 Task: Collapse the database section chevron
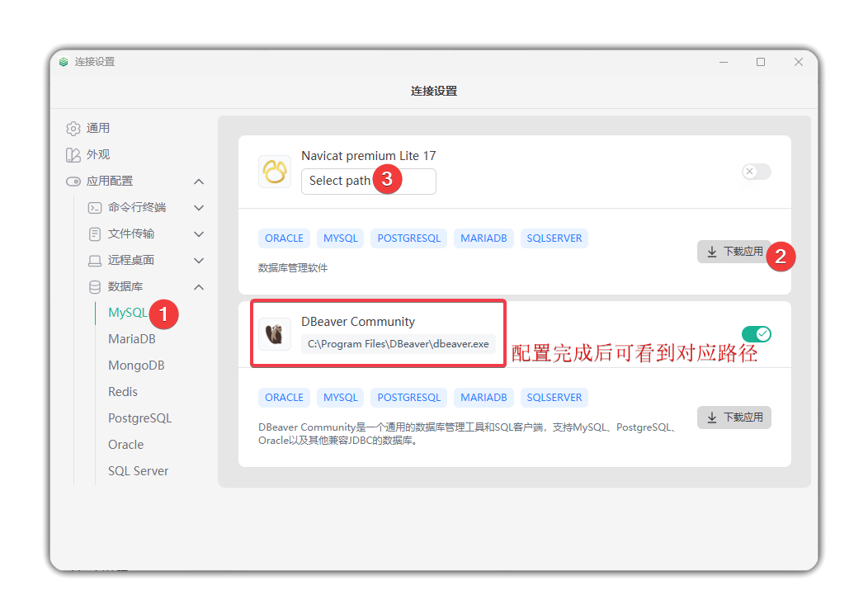(x=199, y=287)
